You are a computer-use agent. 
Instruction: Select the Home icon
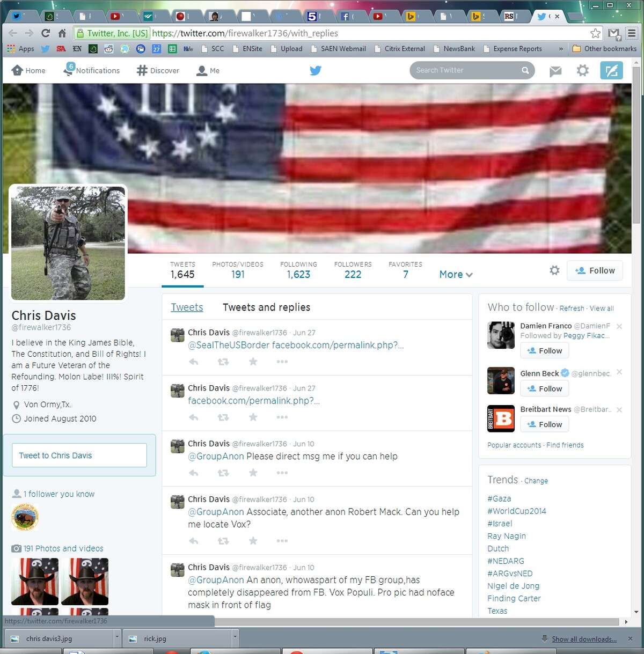(17, 70)
